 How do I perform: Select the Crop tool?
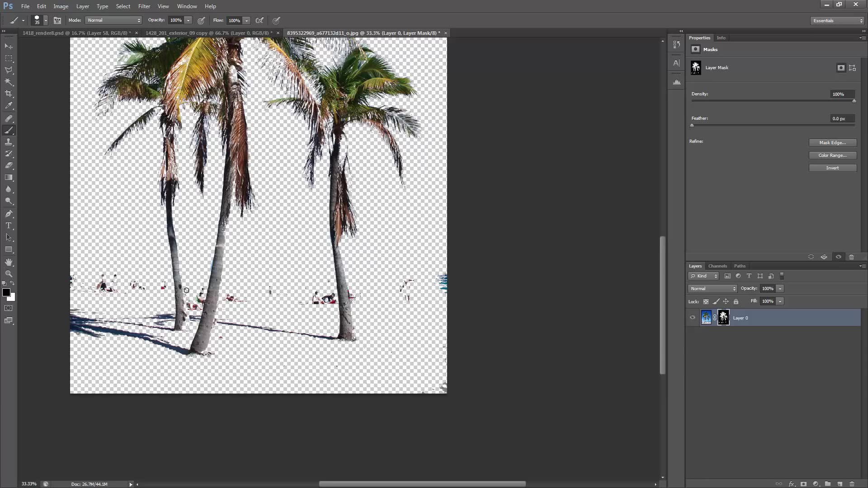9,94
